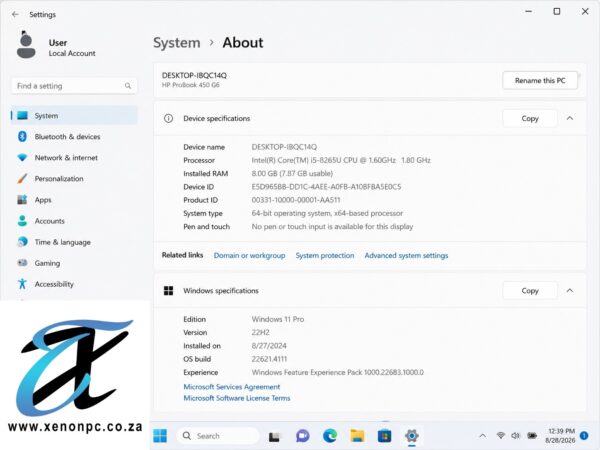The image size is (600, 450).
Task: Open the User local account profile
Action: [56, 45]
